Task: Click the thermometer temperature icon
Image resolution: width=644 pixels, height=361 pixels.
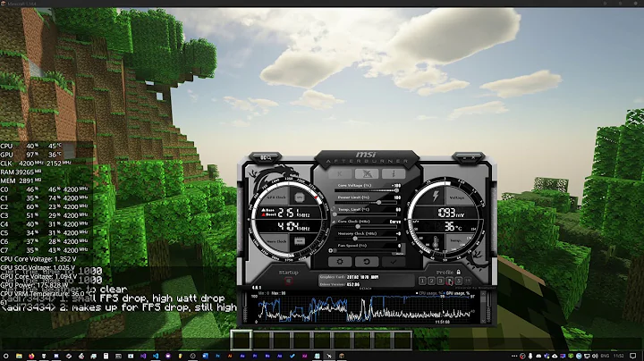Action: pos(436,241)
